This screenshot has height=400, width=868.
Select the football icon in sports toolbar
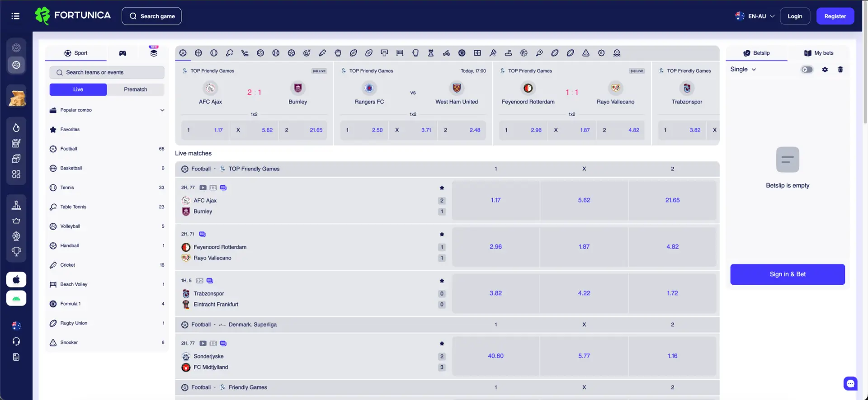coord(183,53)
